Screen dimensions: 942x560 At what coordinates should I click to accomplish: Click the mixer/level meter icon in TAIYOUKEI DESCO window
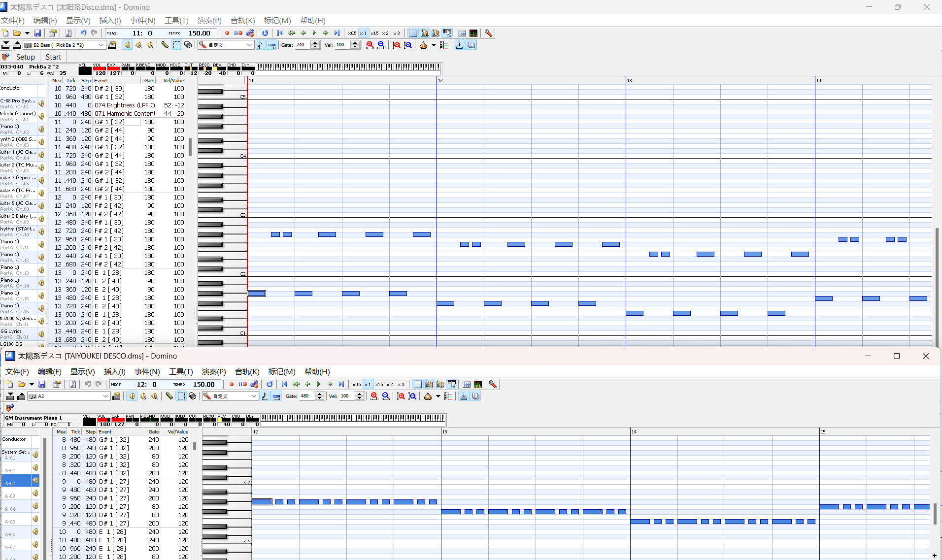click(x=478, y=384)
